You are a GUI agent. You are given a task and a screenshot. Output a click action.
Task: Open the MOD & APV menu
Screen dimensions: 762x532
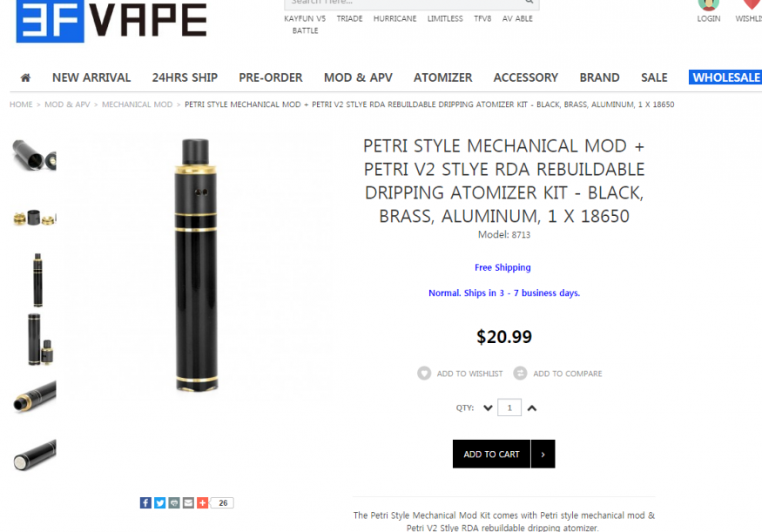pyautogui.click(x=358, y=77)
